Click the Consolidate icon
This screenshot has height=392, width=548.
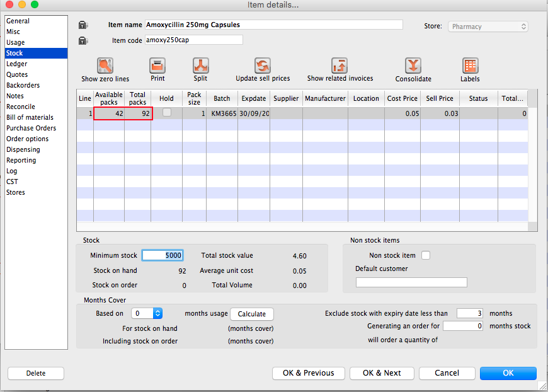413,66
